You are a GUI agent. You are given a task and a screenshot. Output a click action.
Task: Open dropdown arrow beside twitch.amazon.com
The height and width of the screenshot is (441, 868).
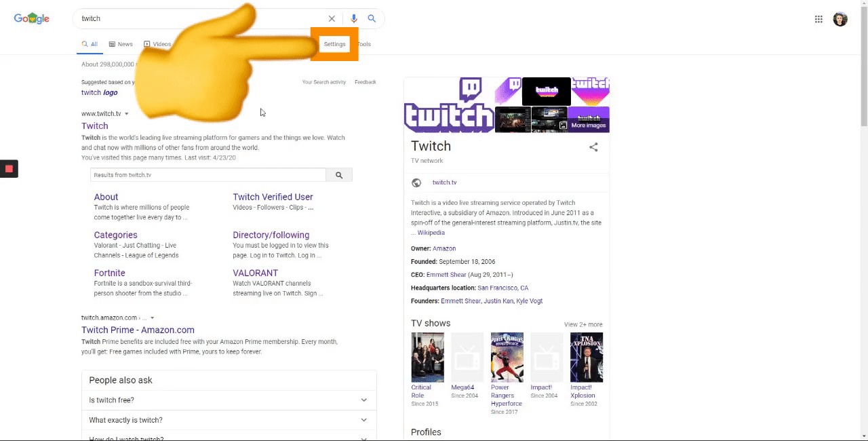153,318
